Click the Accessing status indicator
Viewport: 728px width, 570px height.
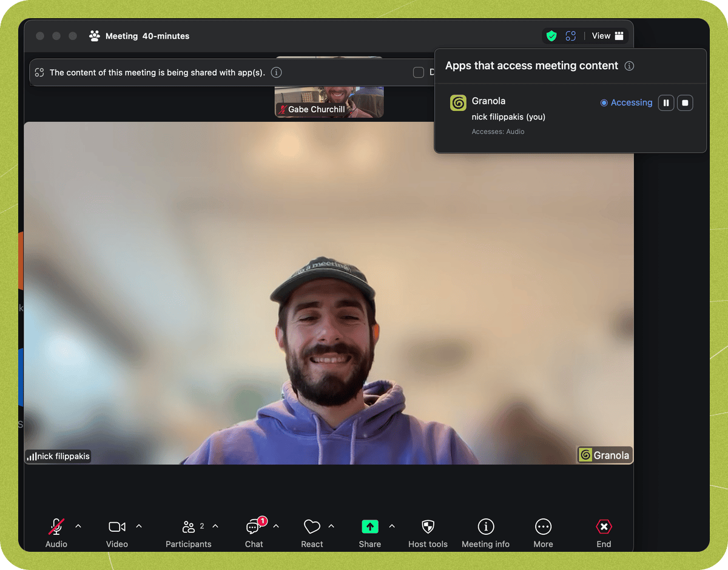[627, 103]
